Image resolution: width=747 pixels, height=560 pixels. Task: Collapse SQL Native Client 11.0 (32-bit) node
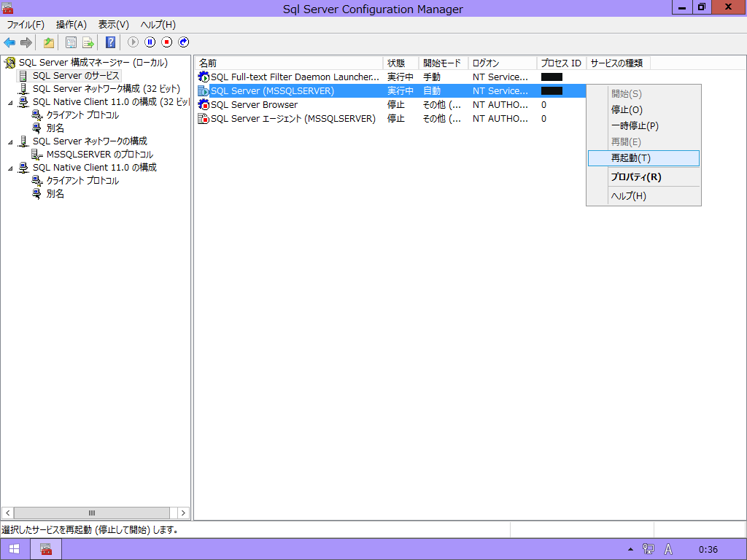click(x=10, y=103)
